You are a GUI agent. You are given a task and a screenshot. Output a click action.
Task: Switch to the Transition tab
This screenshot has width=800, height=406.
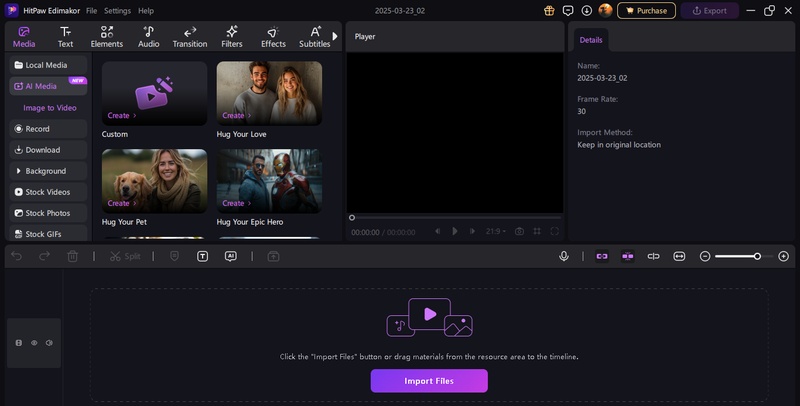tap(189, 37)
